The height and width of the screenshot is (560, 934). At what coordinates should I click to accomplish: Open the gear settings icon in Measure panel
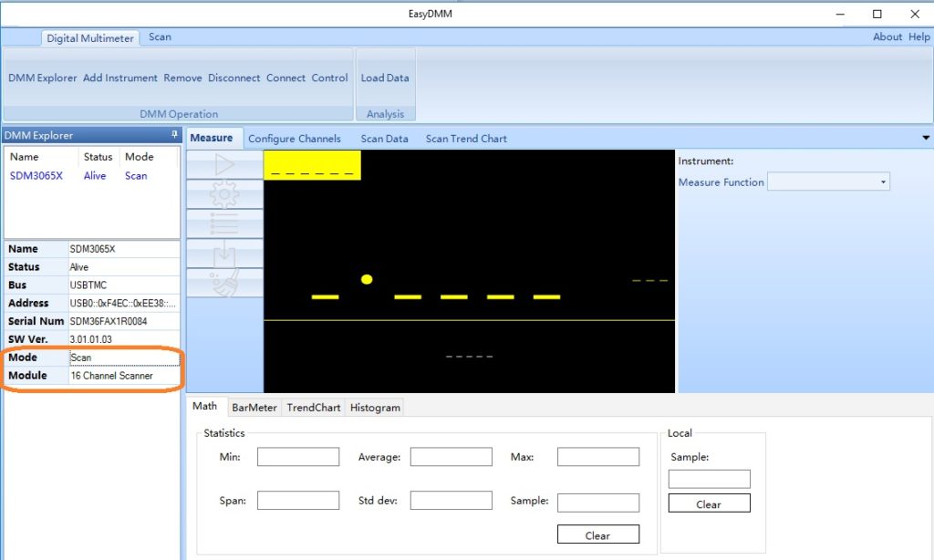(224, 194)
